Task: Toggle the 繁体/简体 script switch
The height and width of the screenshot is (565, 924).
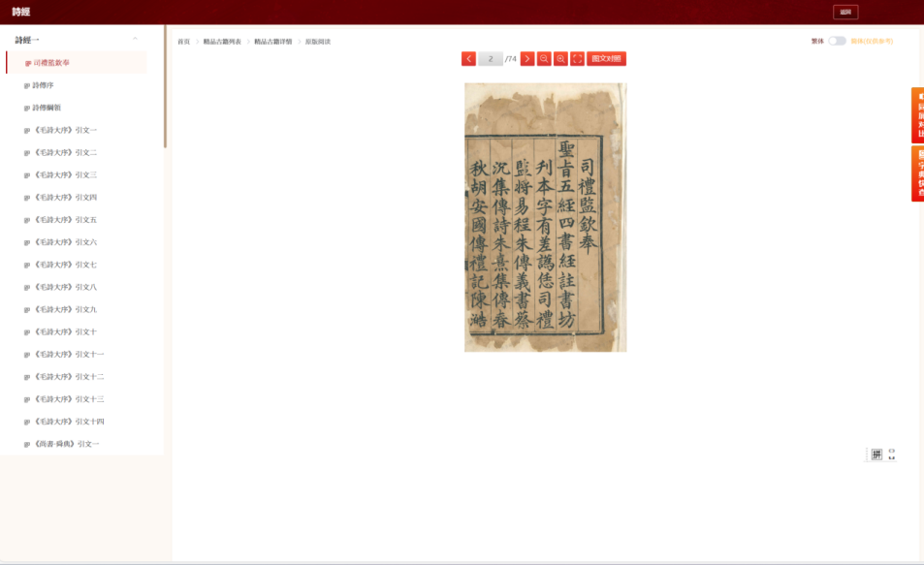Action: tap(837, 41)
